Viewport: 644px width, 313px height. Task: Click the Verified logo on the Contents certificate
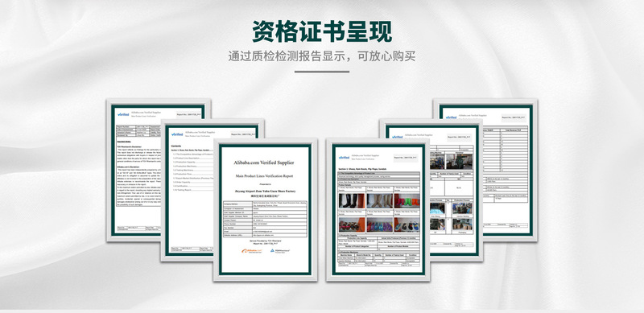click(x=177, y=134)
